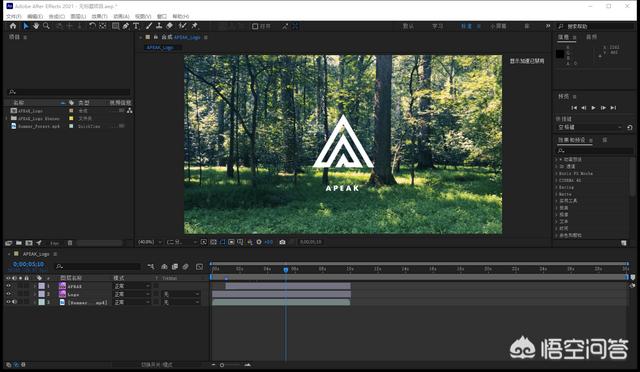Select the Zoom magnifier tool
Image resolution: width=640 pixels, height=372 pixels.
point(46,26)
